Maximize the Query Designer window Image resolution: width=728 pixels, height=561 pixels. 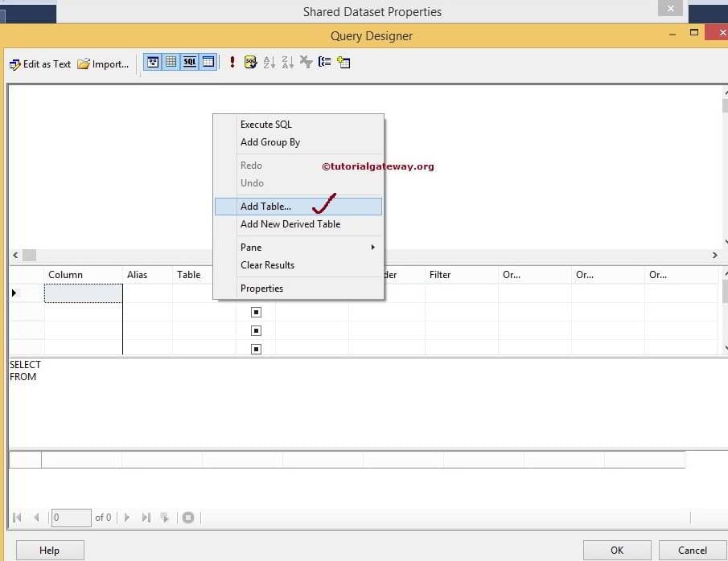(694, 32)
